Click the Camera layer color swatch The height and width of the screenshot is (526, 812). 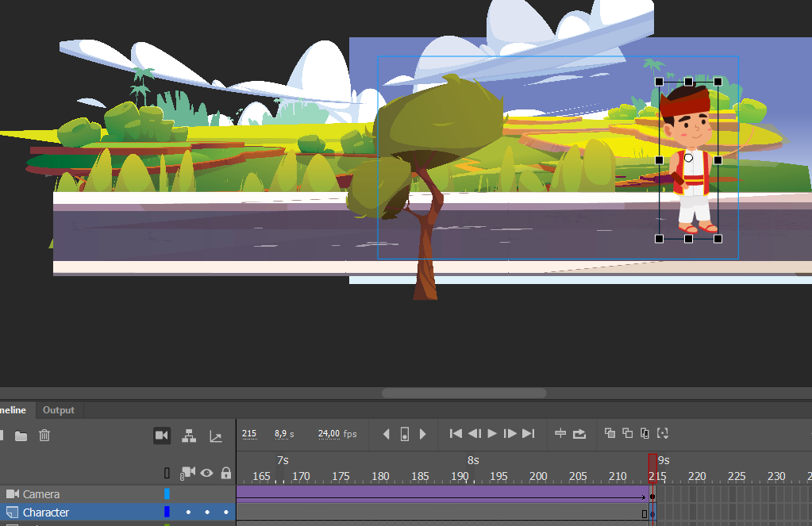[167, 494]
